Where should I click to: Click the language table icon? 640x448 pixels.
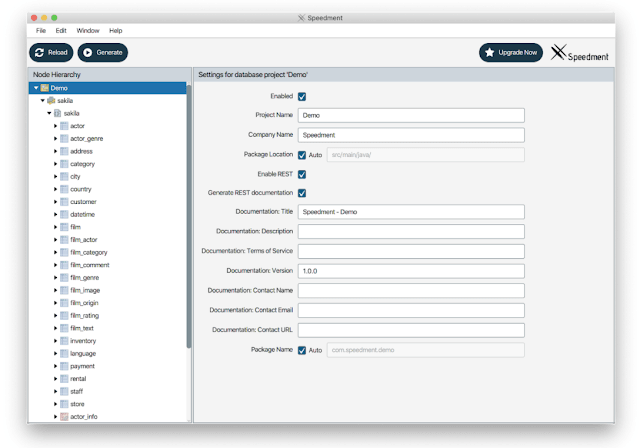click(64, 353)
